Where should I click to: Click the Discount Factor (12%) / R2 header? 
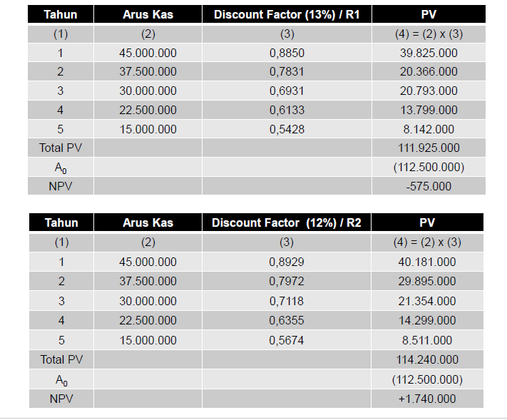tap(287, 222)
